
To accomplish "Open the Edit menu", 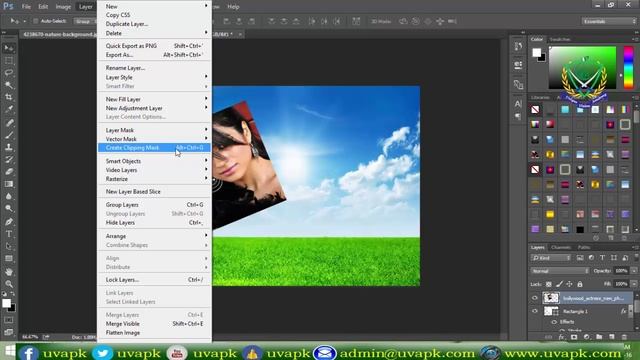I will 43,7.
